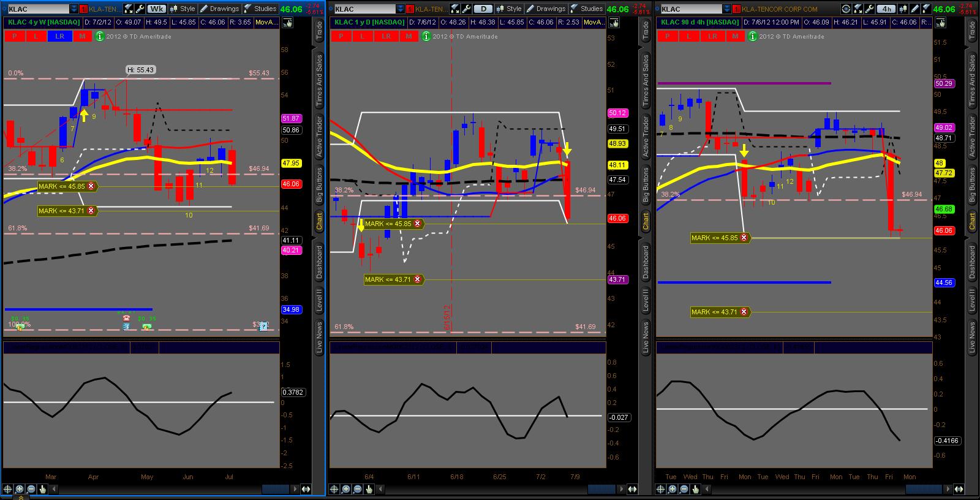Open Dashboard side tab on daily chart
Viewport: 980px width, 500px height.
point(646,262)
